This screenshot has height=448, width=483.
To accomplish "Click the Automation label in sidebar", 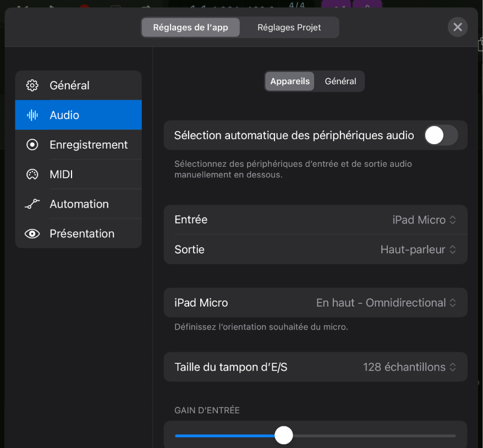I will [x=79, y=204].
